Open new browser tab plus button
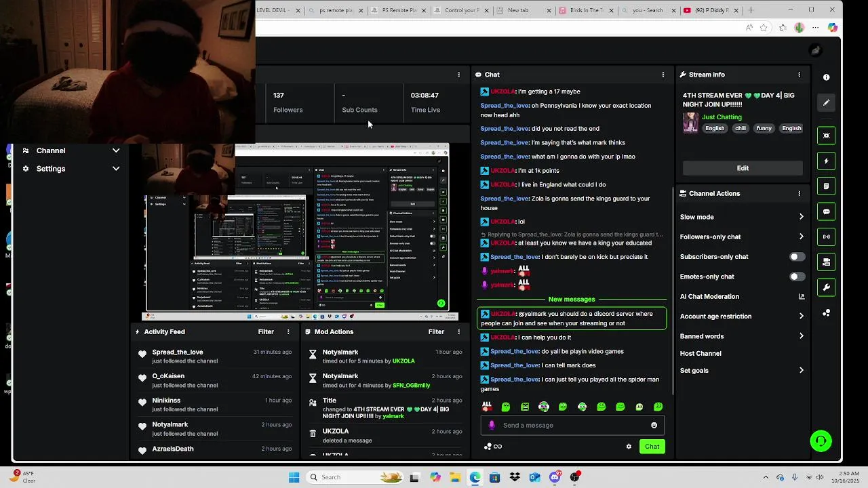 point(751,10)
